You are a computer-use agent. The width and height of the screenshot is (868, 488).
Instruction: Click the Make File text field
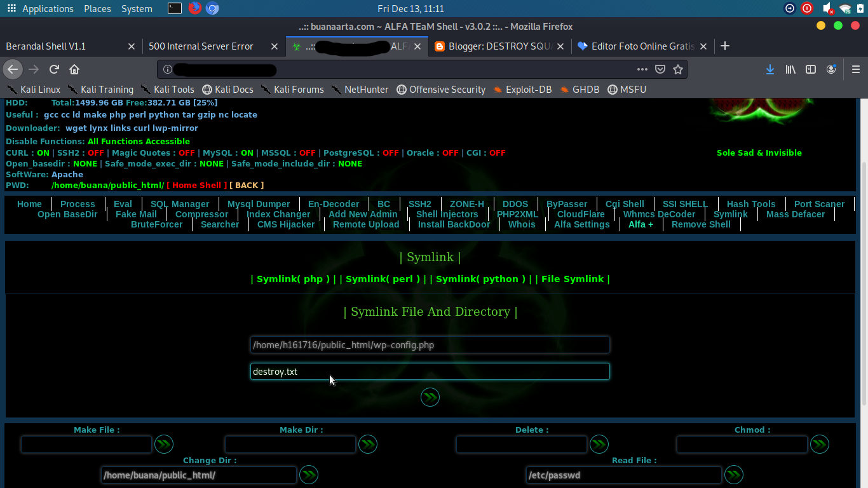point(86,444)
